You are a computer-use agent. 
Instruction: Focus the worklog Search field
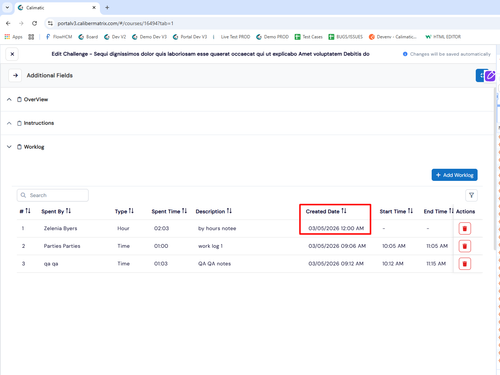pos(53,195)
